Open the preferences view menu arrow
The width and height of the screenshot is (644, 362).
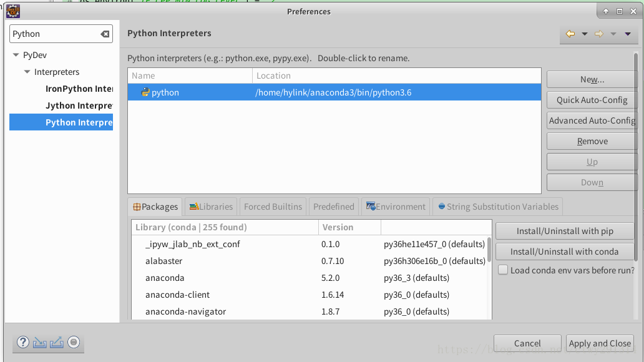(x=628, y=34)
